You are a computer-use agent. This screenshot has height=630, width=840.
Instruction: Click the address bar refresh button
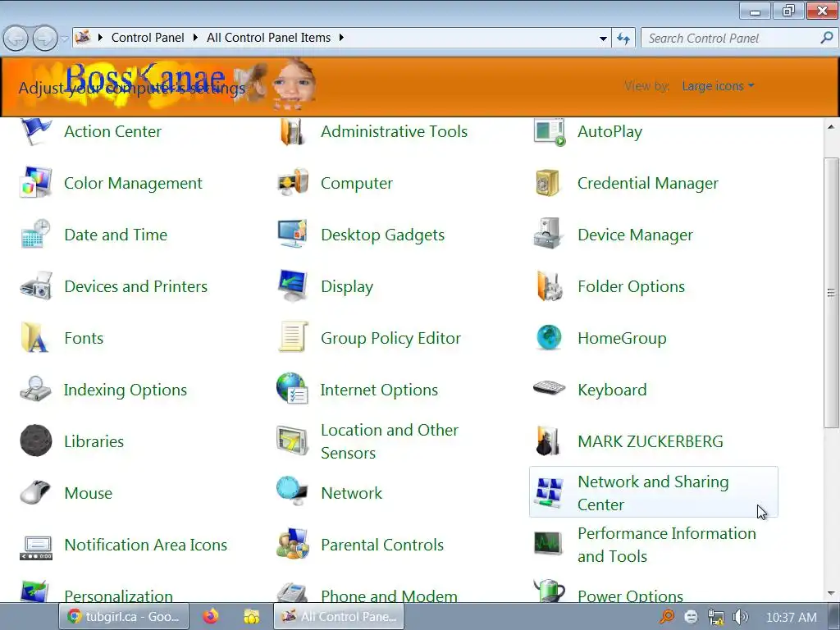(x=623, y=39)
